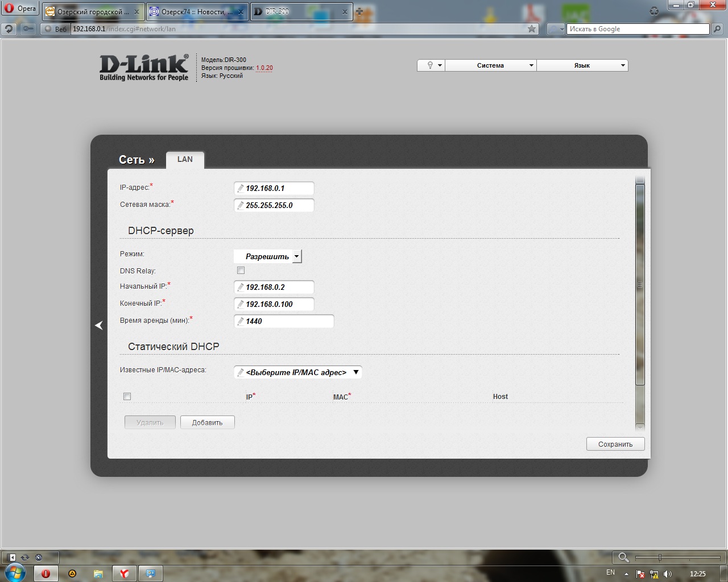Expand the Язык language dropdown
The height and width of the screenshot is (582, 728).
point(582,65)
